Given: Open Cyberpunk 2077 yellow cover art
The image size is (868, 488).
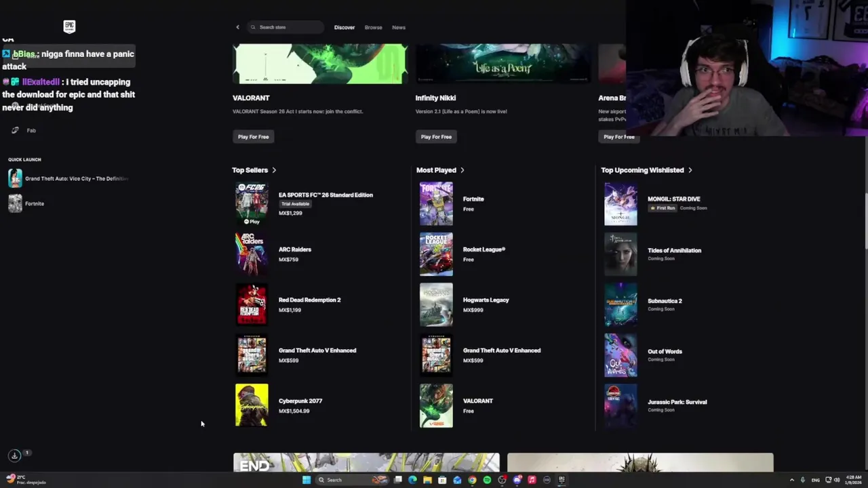Looking at the screenshot, I should click(252, 405).
